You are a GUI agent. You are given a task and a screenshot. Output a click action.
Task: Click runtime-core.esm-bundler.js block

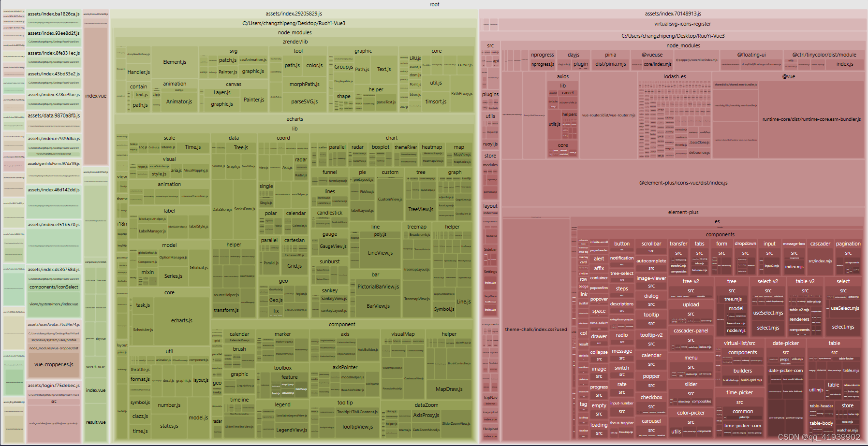click(x=811, y=119)
